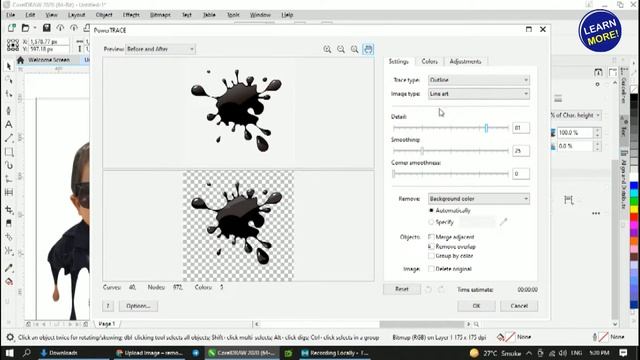This screenshot has width=640, height=360.
Task: Switch to the Settings tab
Action: (398, 61)
